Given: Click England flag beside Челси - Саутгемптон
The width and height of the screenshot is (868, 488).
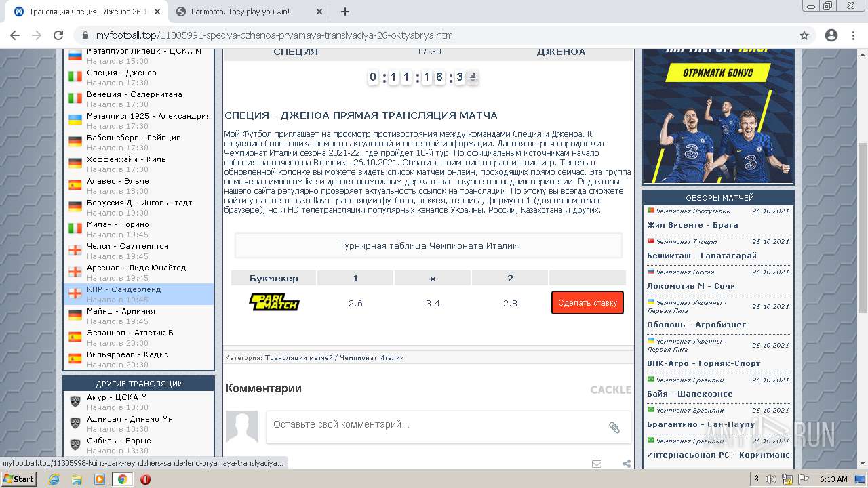Looking at the screenshot, I should click(75, 250).
